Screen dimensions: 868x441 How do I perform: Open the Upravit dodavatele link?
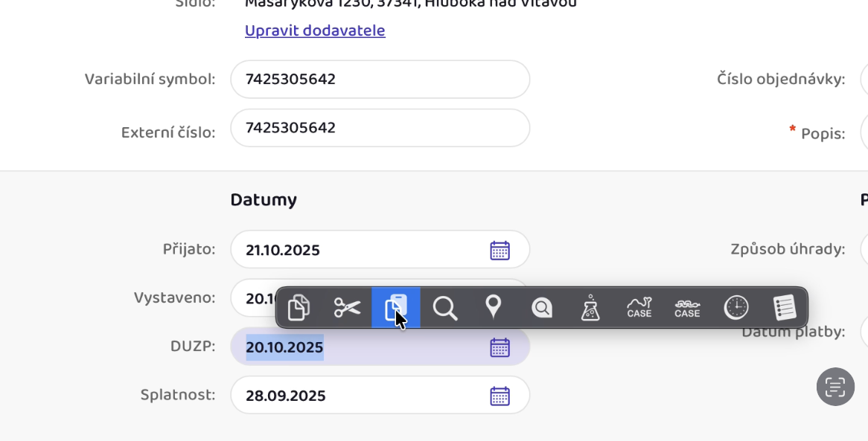coord(315,30)
